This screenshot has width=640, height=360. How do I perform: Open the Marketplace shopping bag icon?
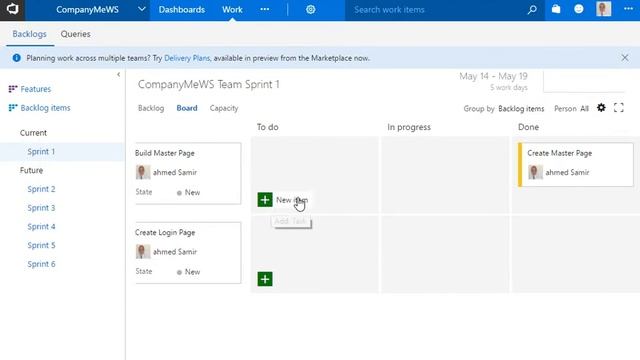coord(556,9)
